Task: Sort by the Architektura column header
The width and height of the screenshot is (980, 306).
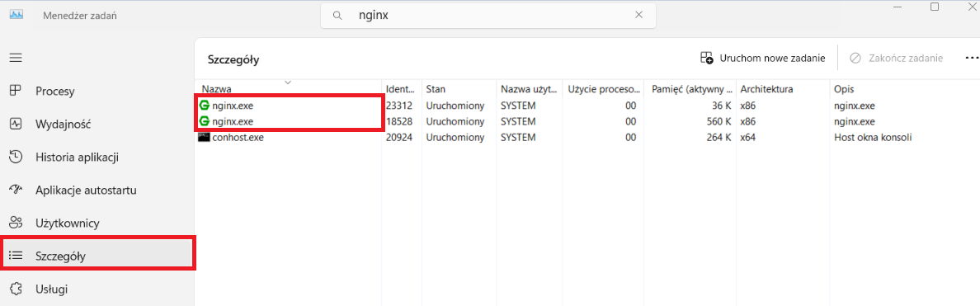Action: 783,89
